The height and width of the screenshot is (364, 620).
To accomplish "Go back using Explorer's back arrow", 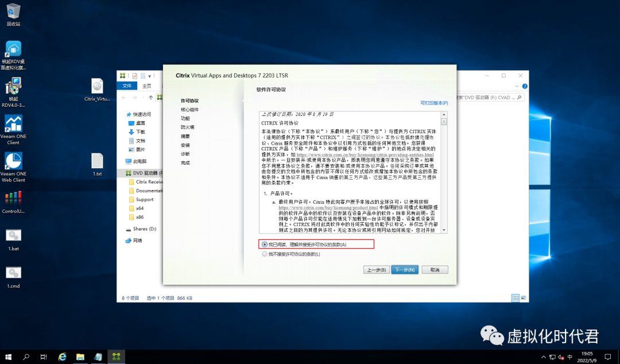I will click(x=124, y=98).
